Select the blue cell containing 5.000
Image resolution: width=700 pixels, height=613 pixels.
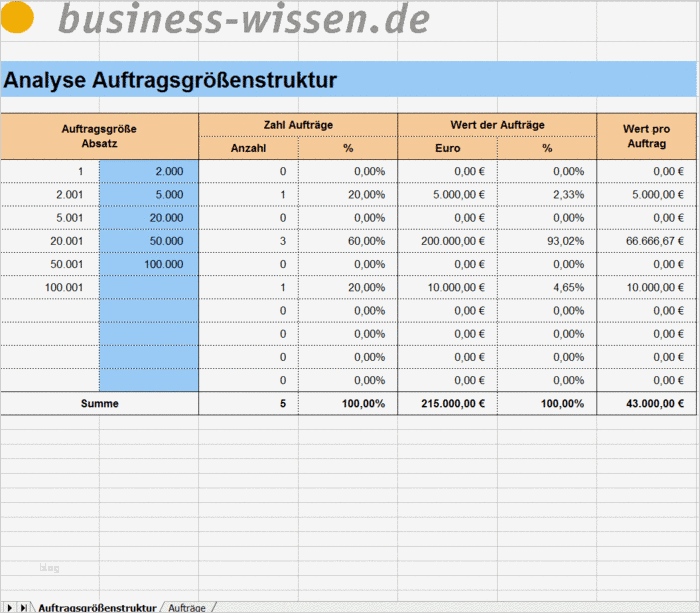pos(149,195)
